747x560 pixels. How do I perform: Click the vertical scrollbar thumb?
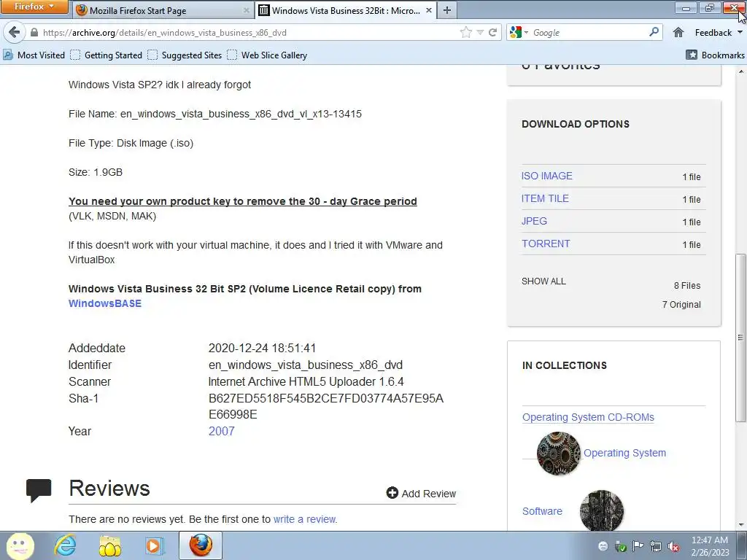pos(741,338)
